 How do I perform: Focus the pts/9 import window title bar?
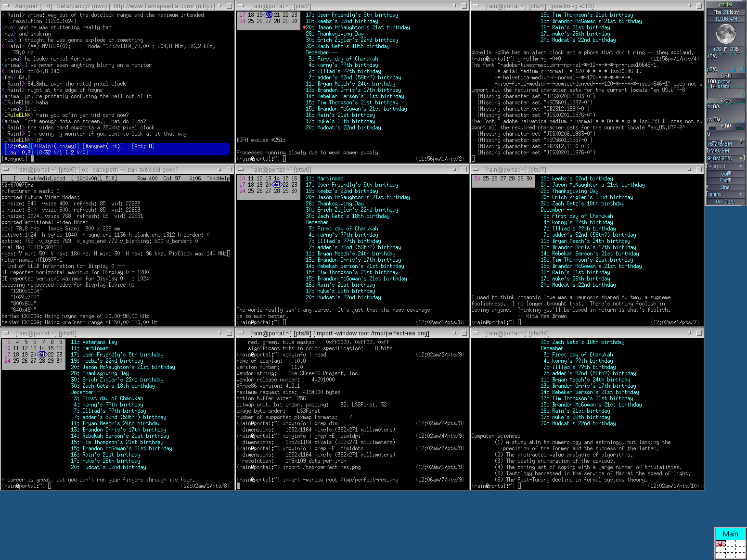347,333
